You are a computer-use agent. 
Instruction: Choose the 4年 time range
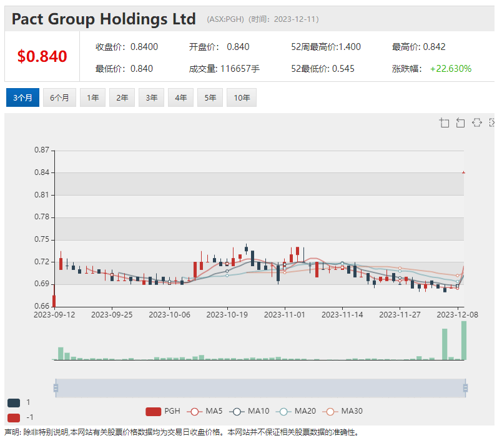181,97
